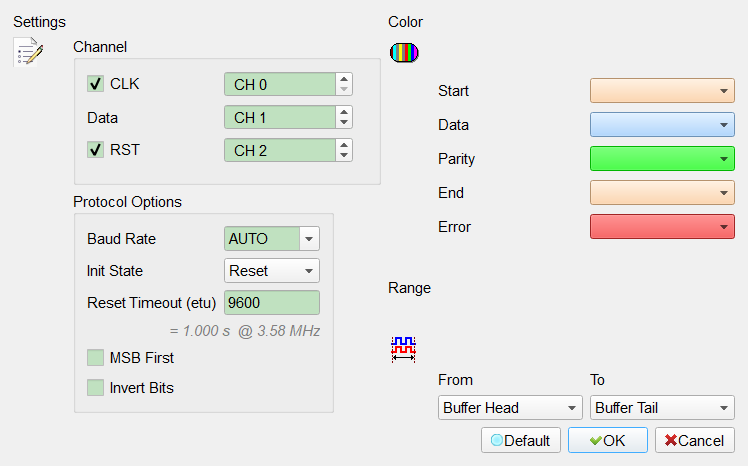Toggle the CLK channel checkbox
748x466 pixels.
tap(95, 83)
